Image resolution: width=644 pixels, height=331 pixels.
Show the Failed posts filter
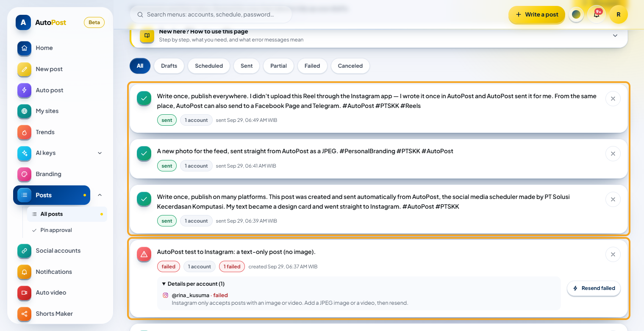[312, 66]
